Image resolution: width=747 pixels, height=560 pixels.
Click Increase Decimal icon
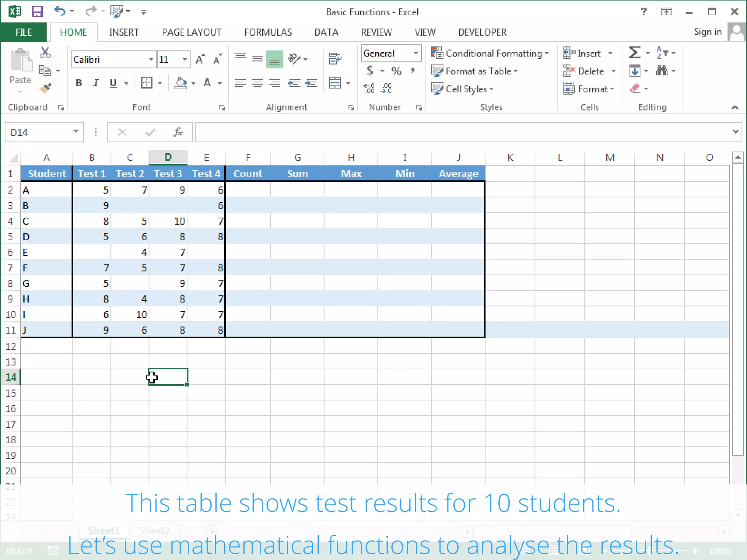(x=369, y=88)
